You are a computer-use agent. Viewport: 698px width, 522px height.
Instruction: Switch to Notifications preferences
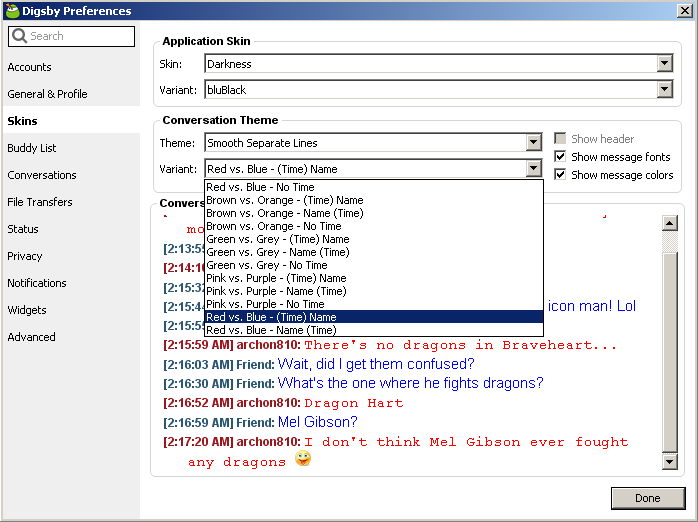71,283
